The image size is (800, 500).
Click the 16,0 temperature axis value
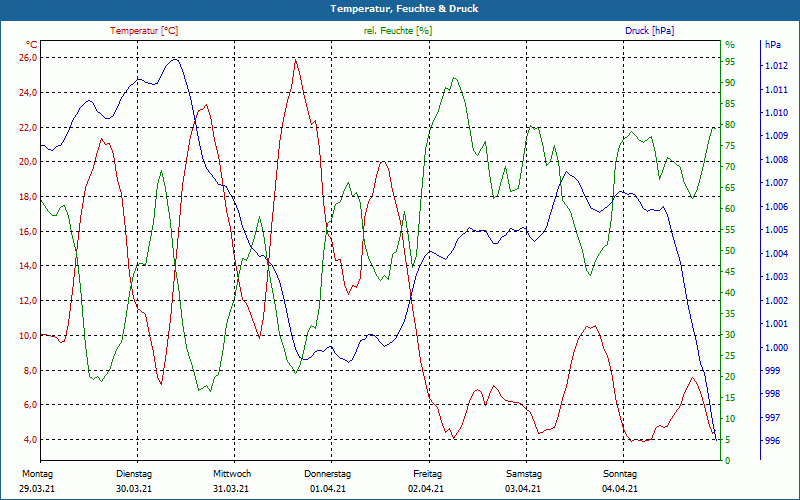[x=29, y=232]
